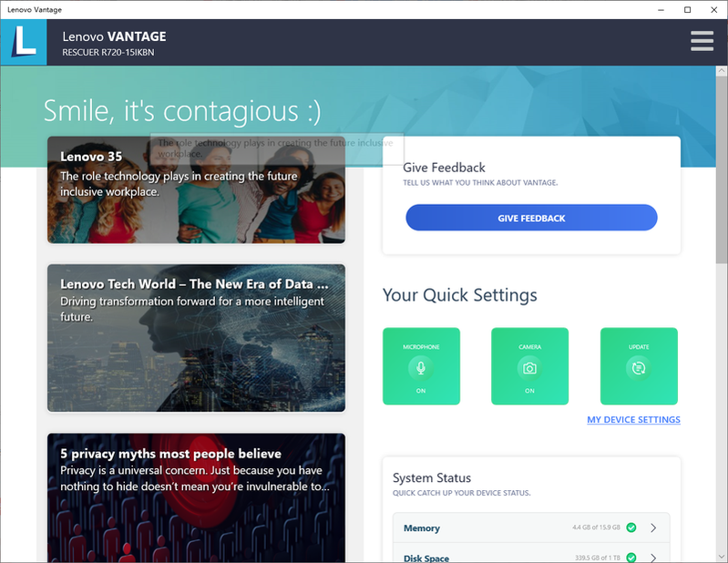728x563 pixels.
Task: Click the Lenovo L logo
Action: click(x=23, y=42)
